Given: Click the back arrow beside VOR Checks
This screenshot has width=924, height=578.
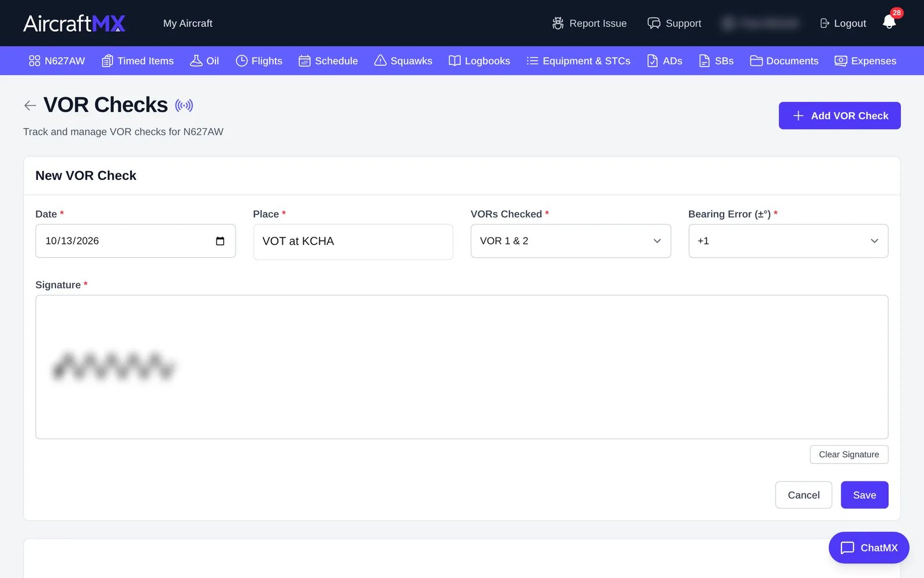Looking at the screenshot, I should click(x=30, y=105).
